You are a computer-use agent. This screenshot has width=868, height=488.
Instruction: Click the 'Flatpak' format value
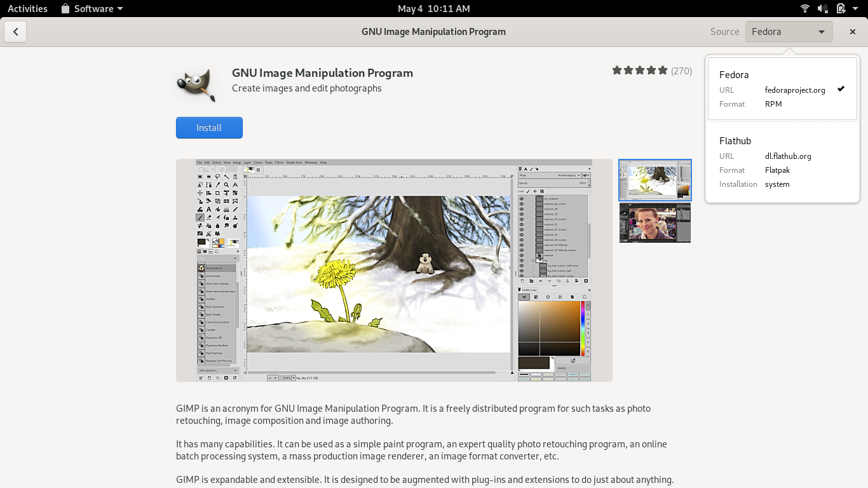[777, 170]
